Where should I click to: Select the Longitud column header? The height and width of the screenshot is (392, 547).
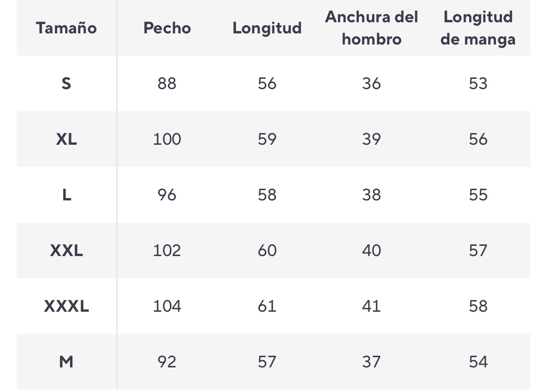tap(267, 28)
